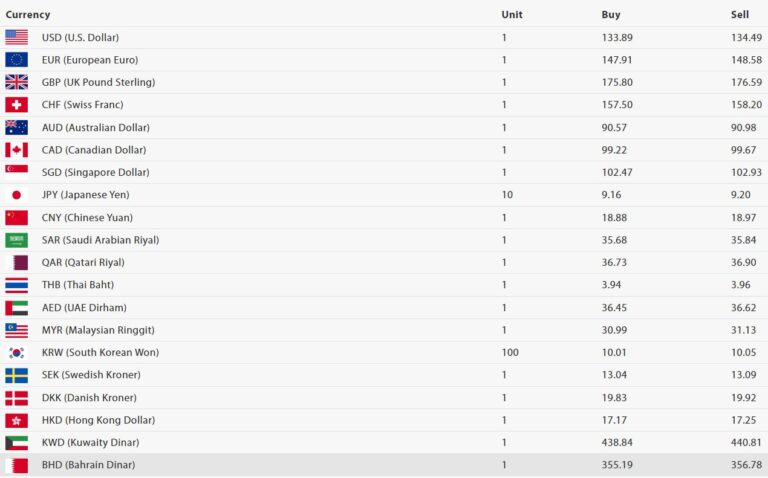768x478 pixels.
Task: Click the South Korean Won flag
Action: tap(16, 353)
